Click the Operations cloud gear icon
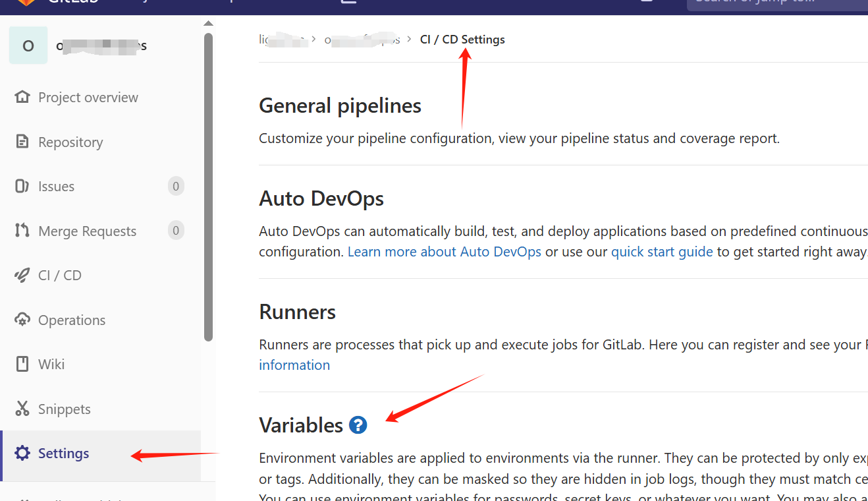 pos(22,320)
